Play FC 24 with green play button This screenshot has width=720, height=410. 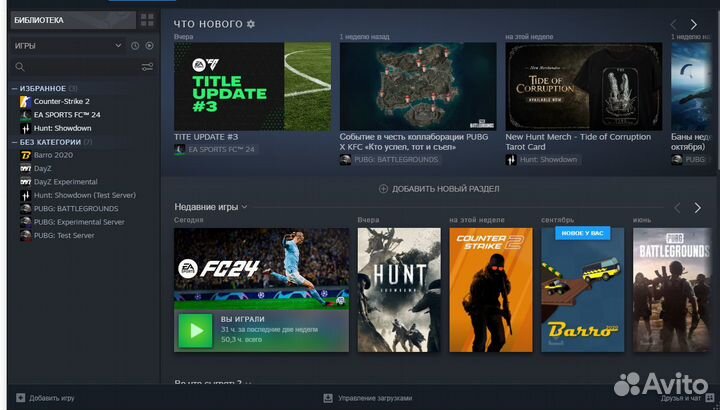pyautogui.click(x=196, y=331)
